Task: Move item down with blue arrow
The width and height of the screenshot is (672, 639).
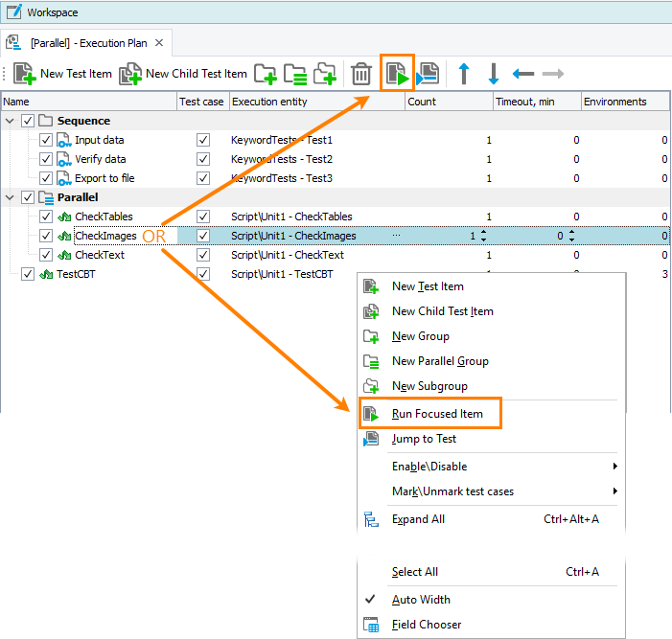Action: click(x=494, y=74)
